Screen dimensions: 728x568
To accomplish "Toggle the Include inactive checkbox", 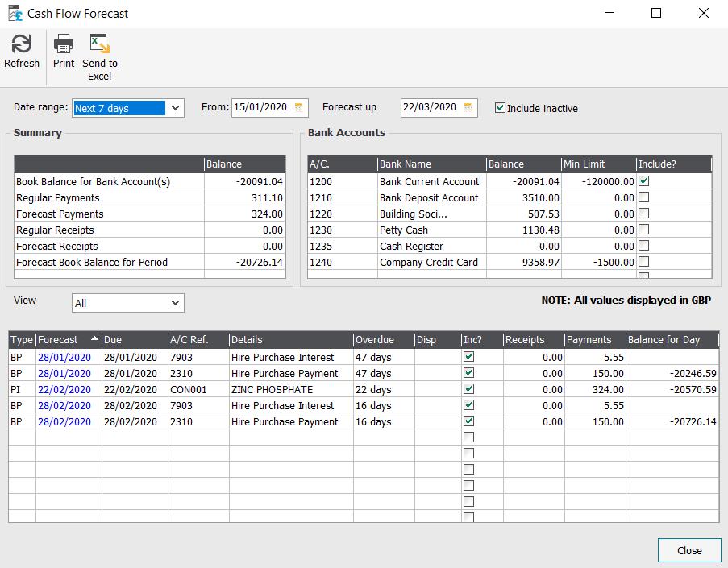I will click(500, 108).
